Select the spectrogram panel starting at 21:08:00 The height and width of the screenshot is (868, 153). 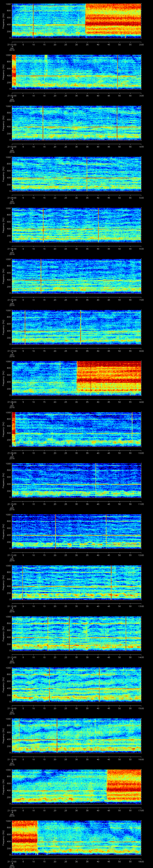point(76,378)
